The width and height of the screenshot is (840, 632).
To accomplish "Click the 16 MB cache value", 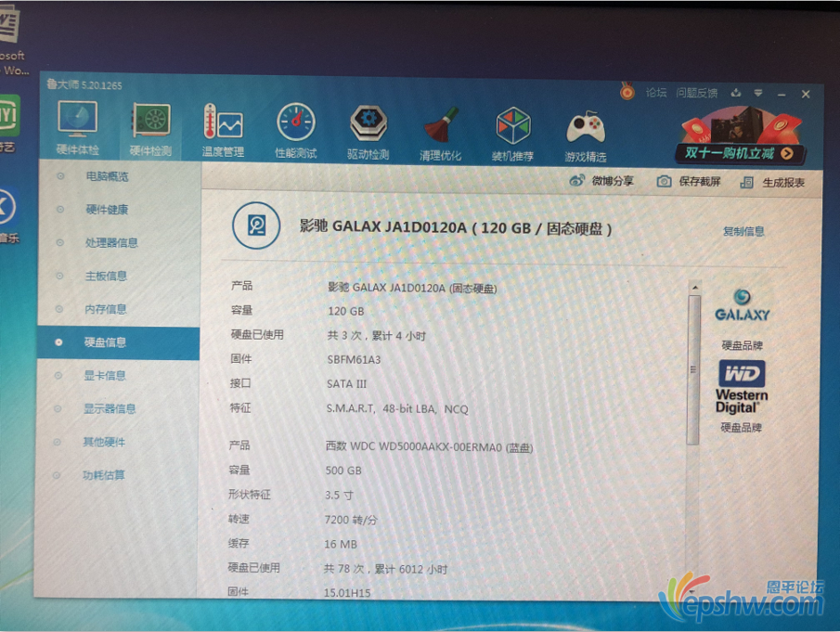I will [x=341, y=544].
